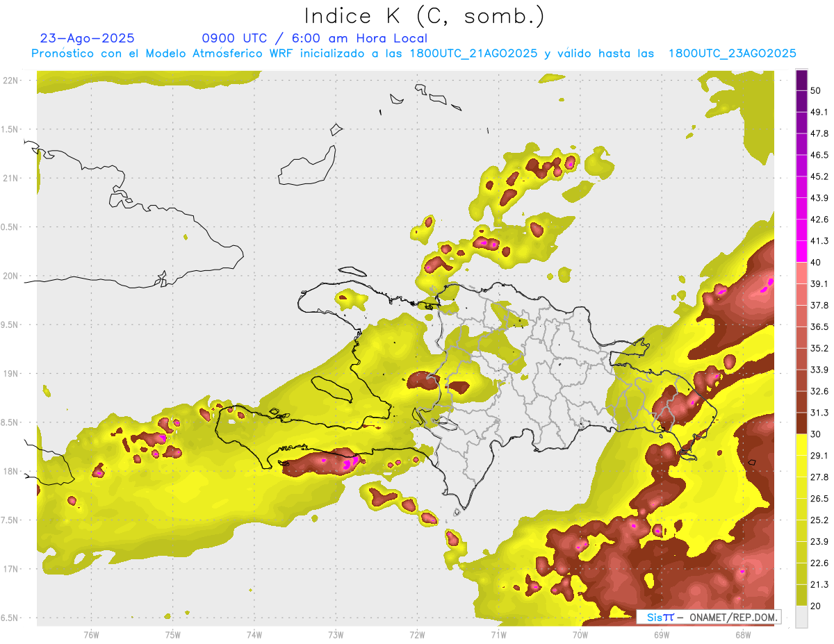Click the colorbar value '45.2'

(x=819, y=176)
